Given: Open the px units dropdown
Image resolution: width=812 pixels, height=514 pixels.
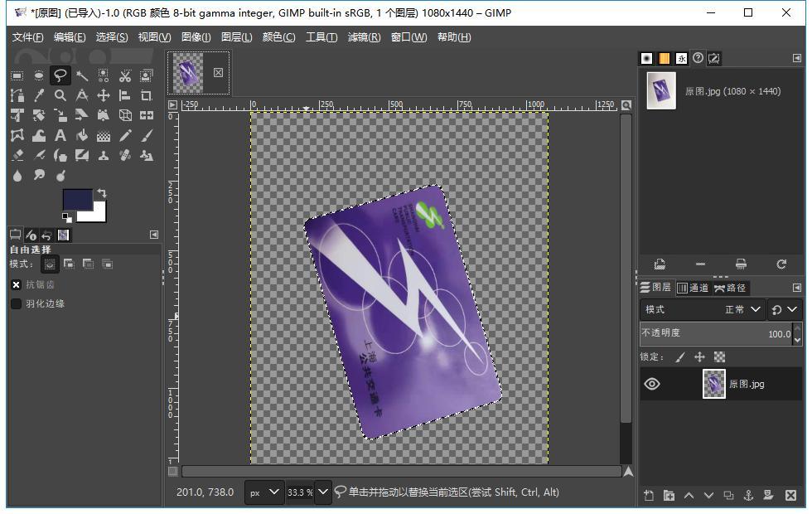Looking at the screenshot, I should pos(263,492).
